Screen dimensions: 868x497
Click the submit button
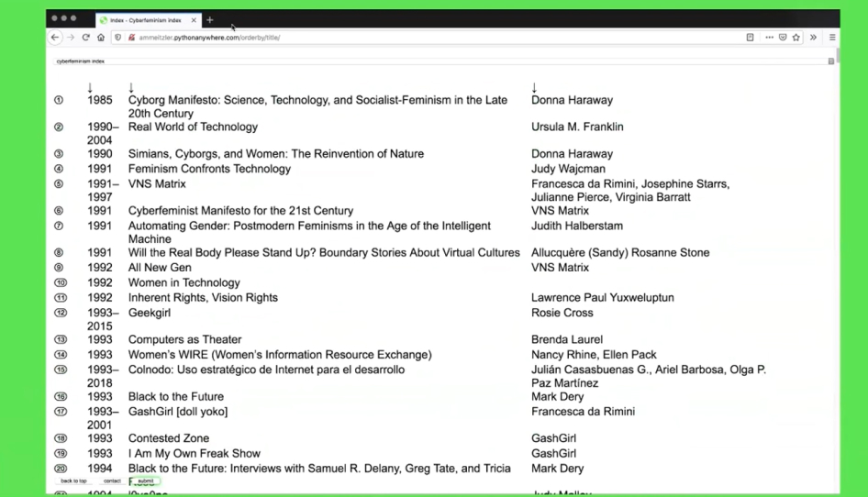[x=145, y=480]
